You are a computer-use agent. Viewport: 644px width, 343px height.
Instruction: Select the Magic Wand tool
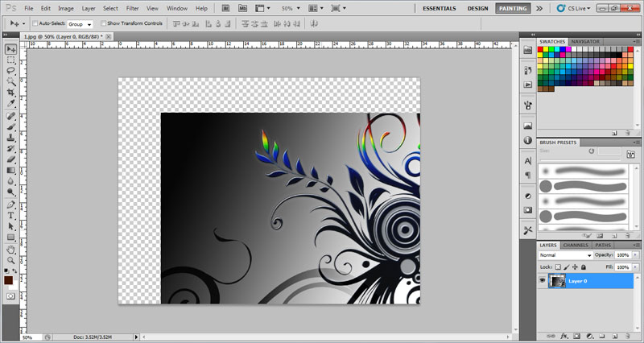[x=11, y=82]
